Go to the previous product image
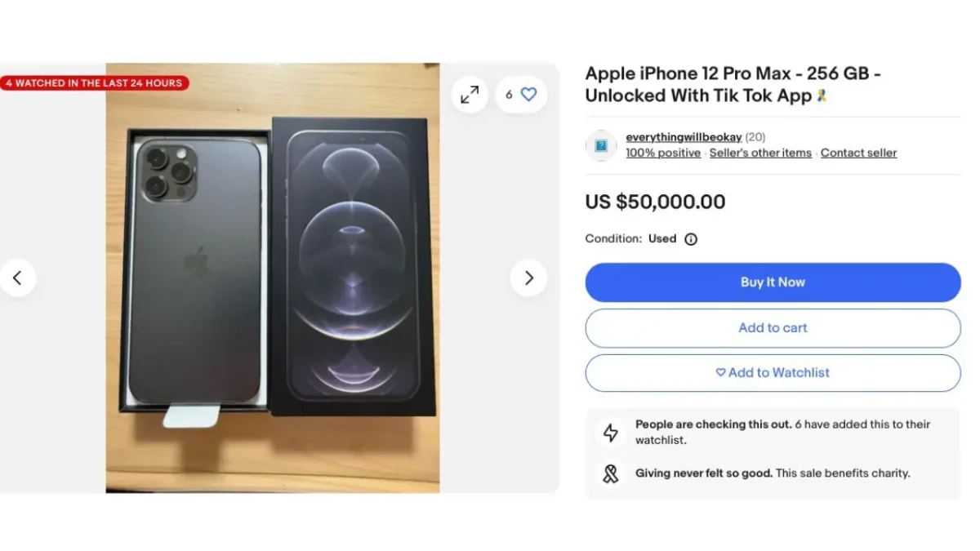 (17, 278)
